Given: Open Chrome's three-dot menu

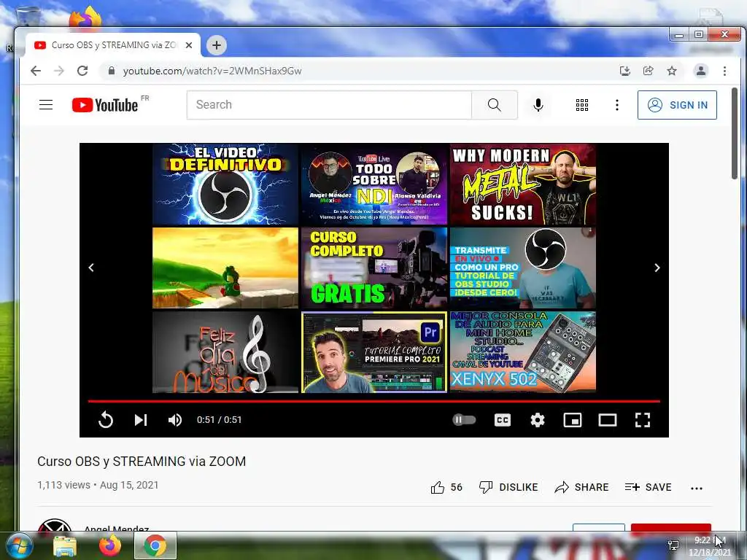Looking at the screenshot, I should 724,71.
